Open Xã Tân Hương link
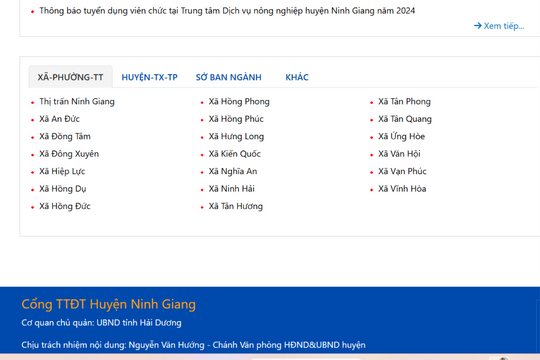This screenshot has width=540, height=360. pyautogui.click(x=236, y=206)
